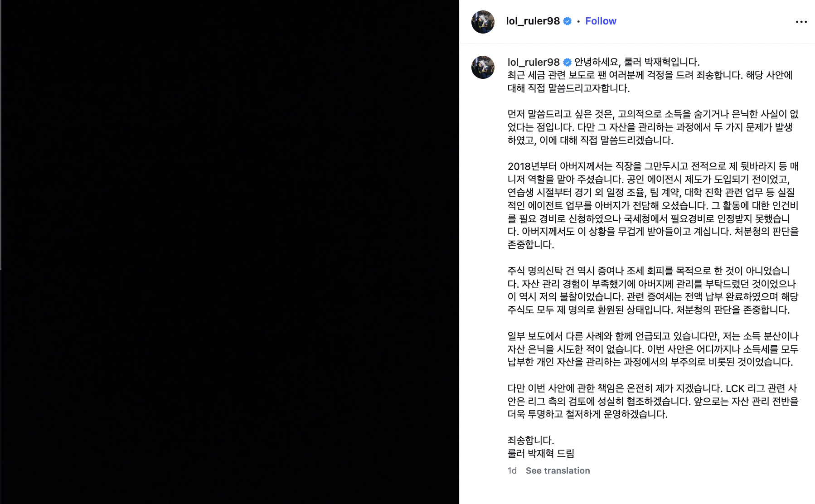
Task: Click the greeting text 안녕하세요, 룰러 박재혁입니다
Action: pyautogui.click(x=637, y=62)
